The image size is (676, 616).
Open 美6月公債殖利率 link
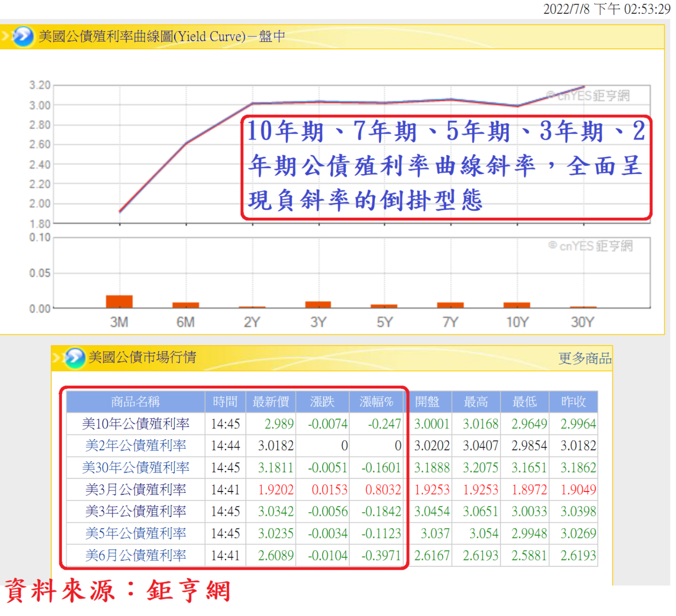pos(136,556)
